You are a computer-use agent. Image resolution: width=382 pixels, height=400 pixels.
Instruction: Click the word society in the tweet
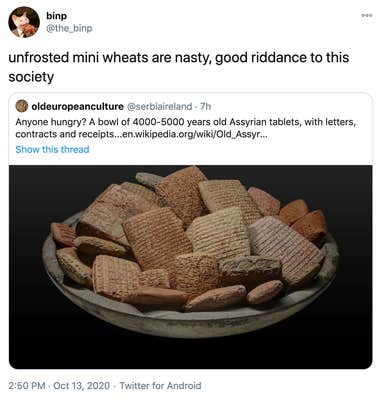[x=31, y=77]
